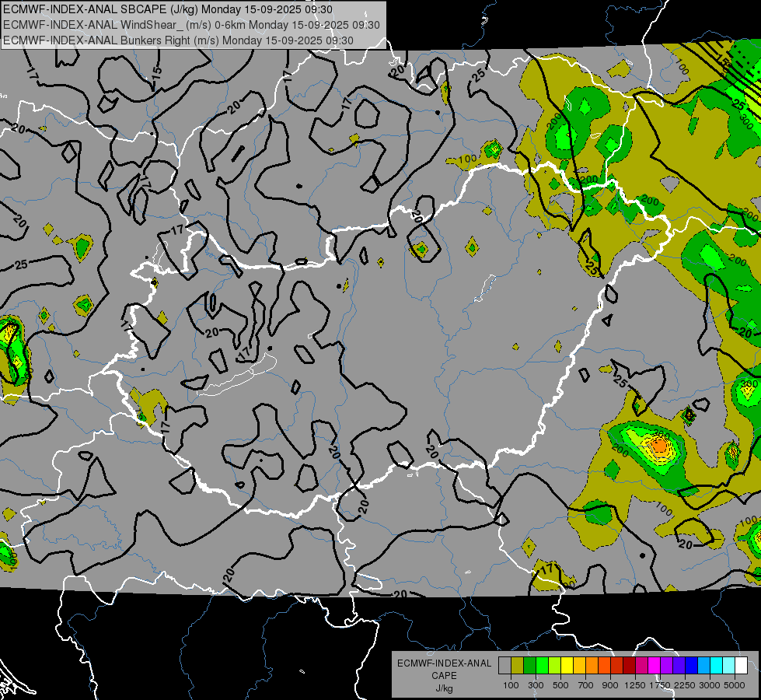
Task: Click the '1250' legend scale value
Action: point(635,685)
